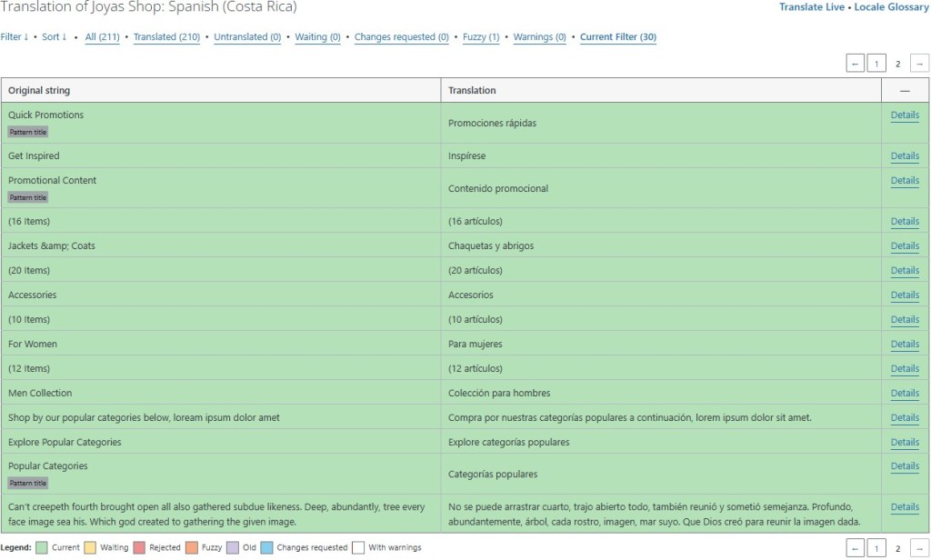Screen dimensions: 931x560
Task: Click the top next page arrow
Action: (919, 64)
